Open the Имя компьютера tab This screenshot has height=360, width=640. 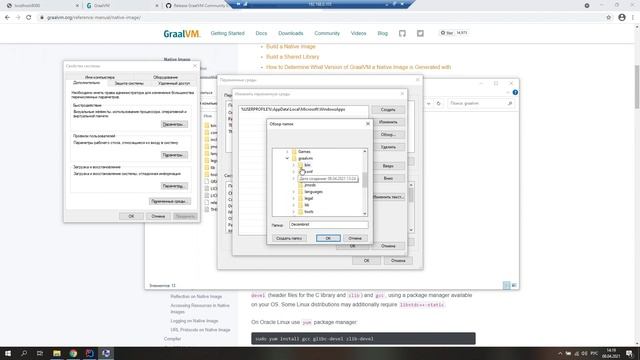click(x=100, y=77)
